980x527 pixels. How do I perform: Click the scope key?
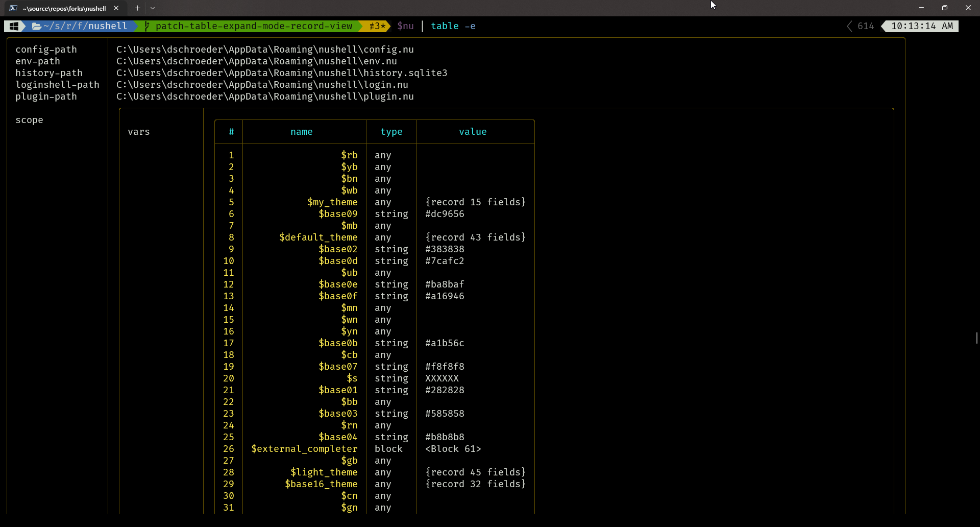click(x=29, y=120)
